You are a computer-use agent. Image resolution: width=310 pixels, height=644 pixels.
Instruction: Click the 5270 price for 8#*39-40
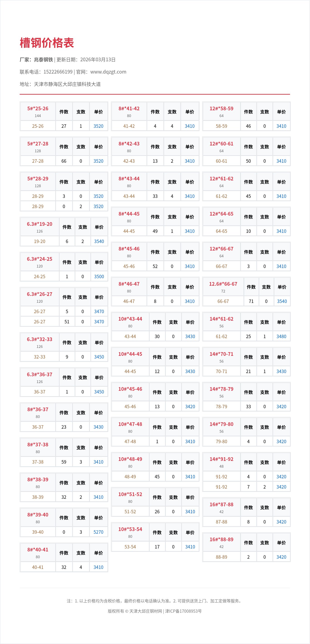coord(98,532)
